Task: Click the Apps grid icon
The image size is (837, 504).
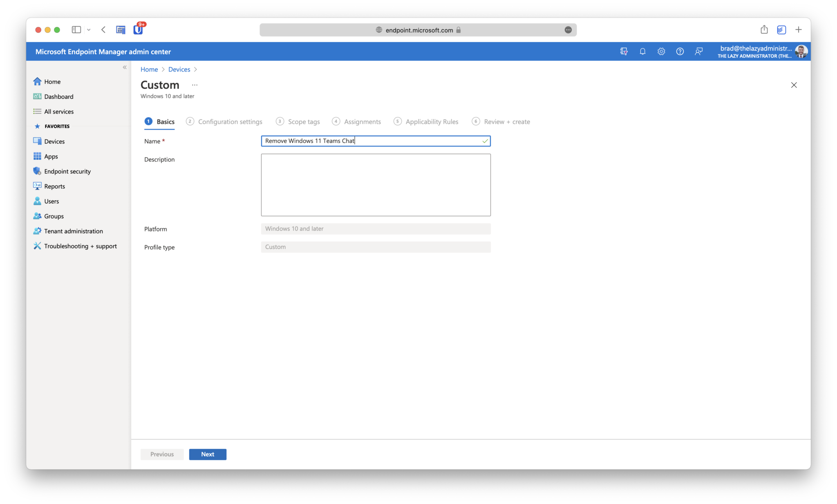Action: click(x=37, y=156)
